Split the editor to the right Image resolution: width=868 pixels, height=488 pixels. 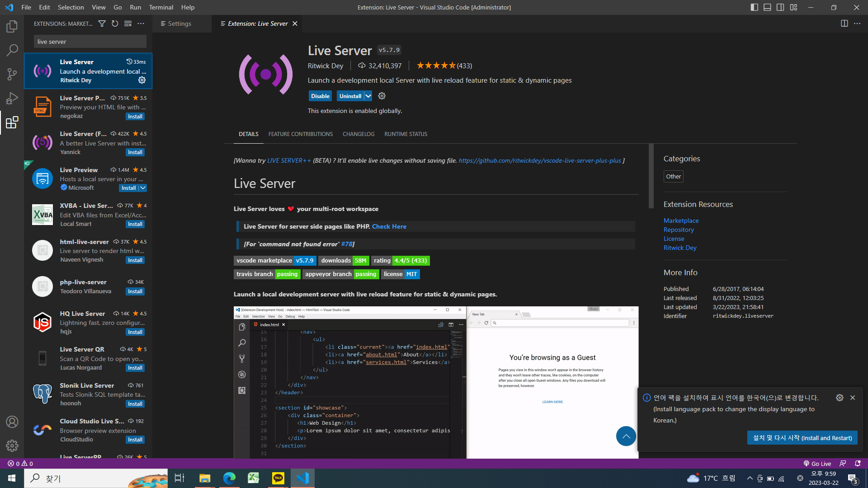[x=844, y=23]
